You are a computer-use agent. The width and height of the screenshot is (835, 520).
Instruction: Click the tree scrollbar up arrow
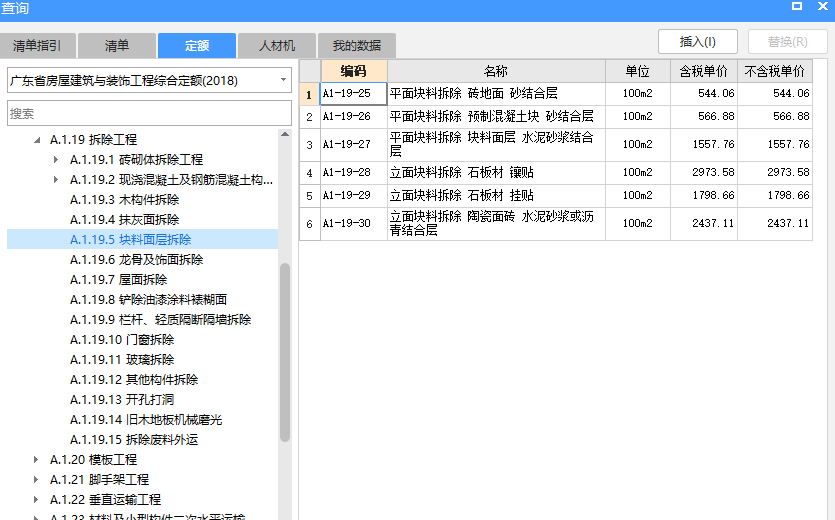coord(285,134)
